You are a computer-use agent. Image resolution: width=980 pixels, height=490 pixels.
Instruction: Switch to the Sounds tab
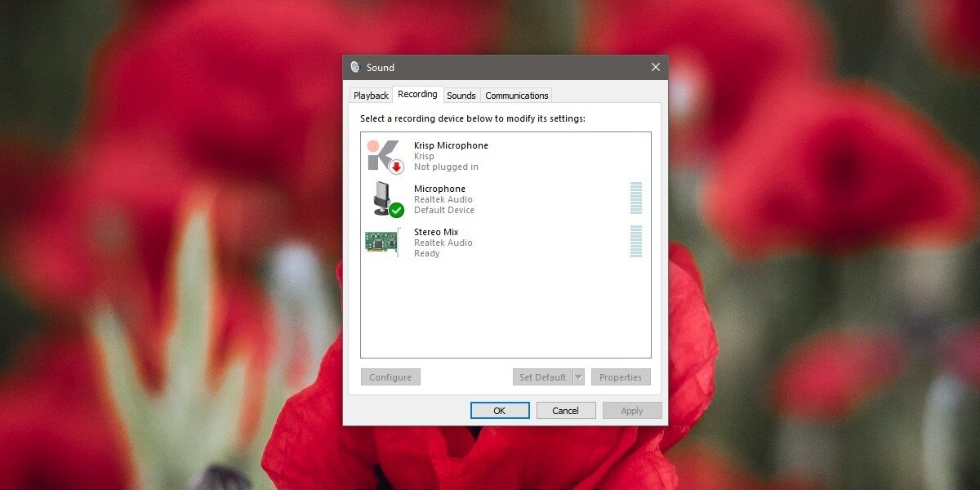coord(461,95)
